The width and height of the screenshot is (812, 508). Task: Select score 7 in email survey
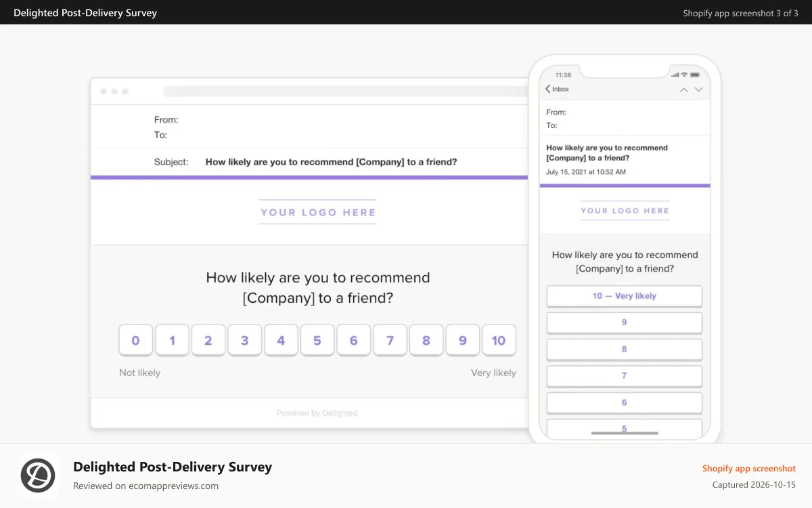coord(390,341)
